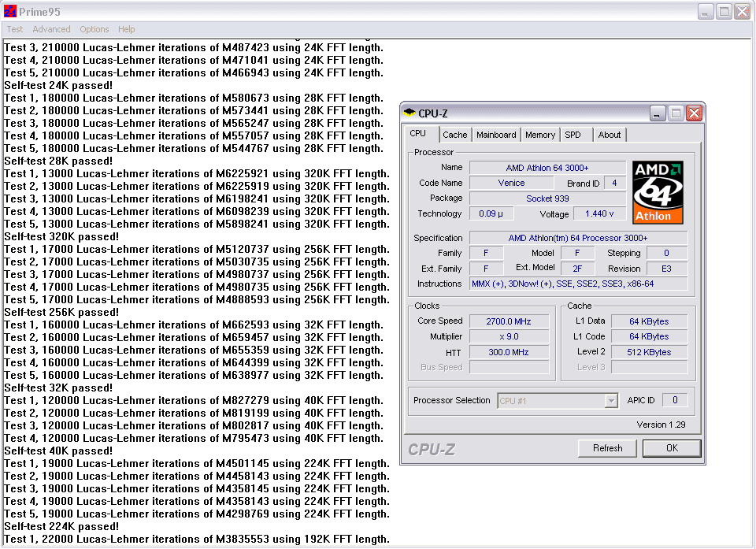Close the Prime95 window

coord(742,12)
